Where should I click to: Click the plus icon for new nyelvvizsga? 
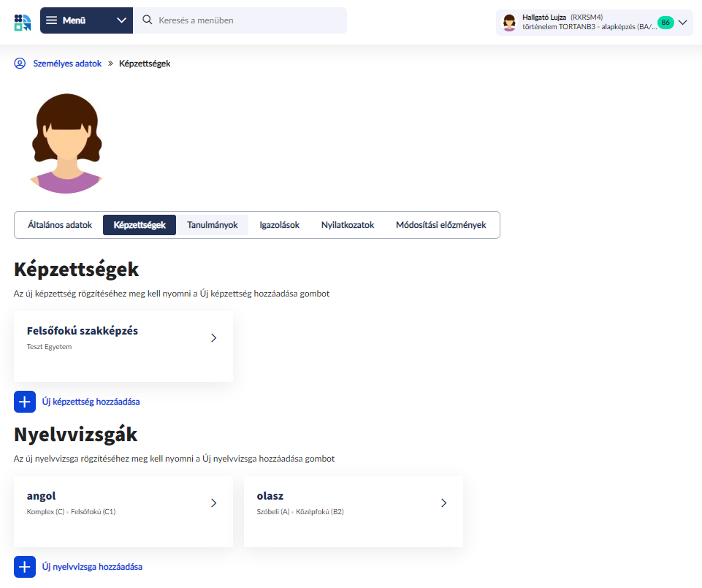tap(25, 567)
